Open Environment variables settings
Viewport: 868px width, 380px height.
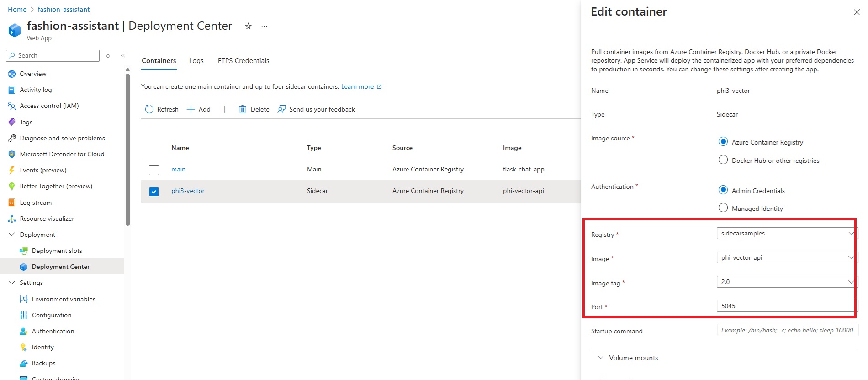(64, 299)
